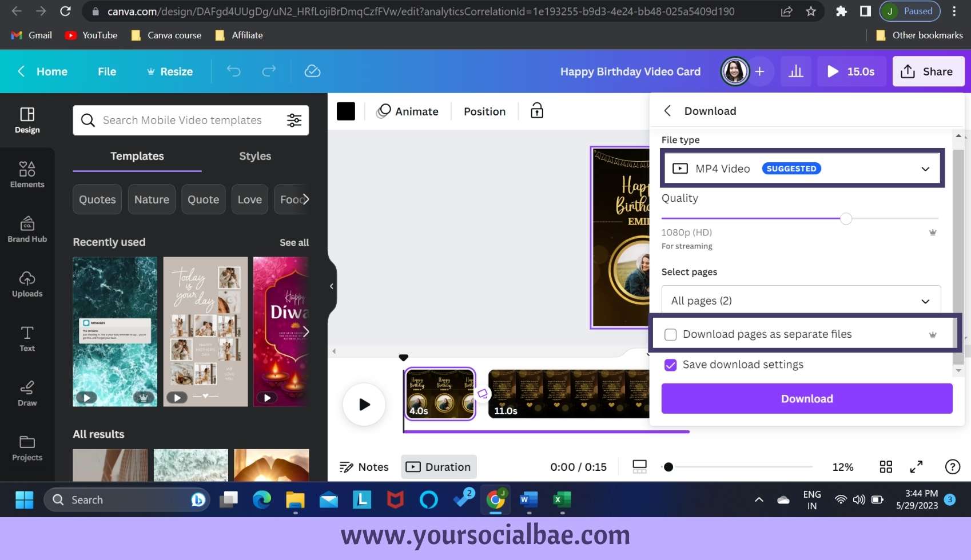Adjust the Quality slider
The image size is (971, 560).
pos(845,218)
